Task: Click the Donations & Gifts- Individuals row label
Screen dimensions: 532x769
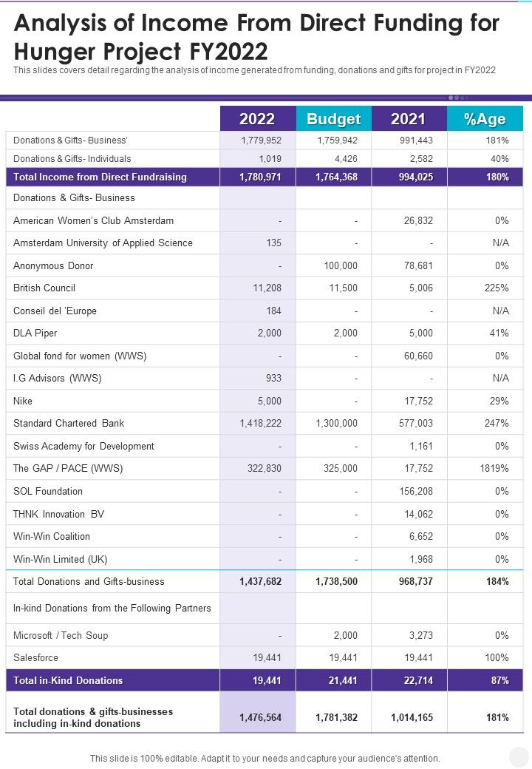Action: pyautogui.click(x=72, y=159)
